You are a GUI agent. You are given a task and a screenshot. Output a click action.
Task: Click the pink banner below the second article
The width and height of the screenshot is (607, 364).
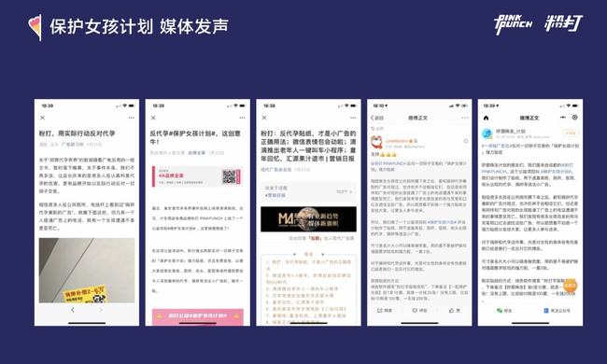click(198, 315)
